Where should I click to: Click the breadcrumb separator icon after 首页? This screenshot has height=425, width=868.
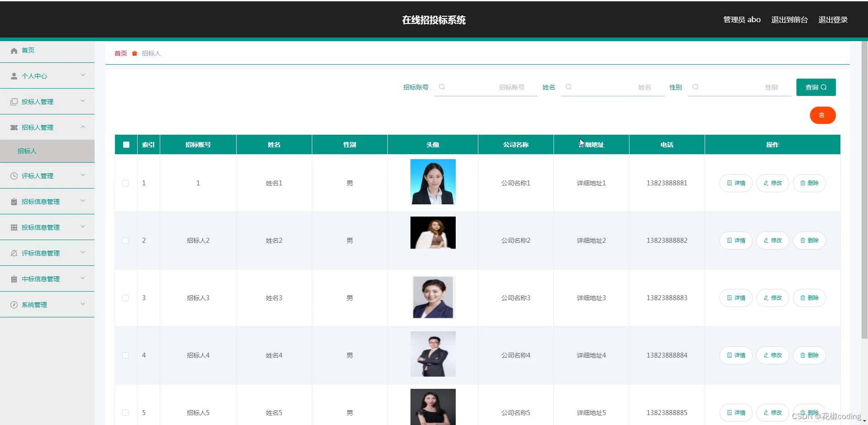pyautogui.click(x=134, y=53)
